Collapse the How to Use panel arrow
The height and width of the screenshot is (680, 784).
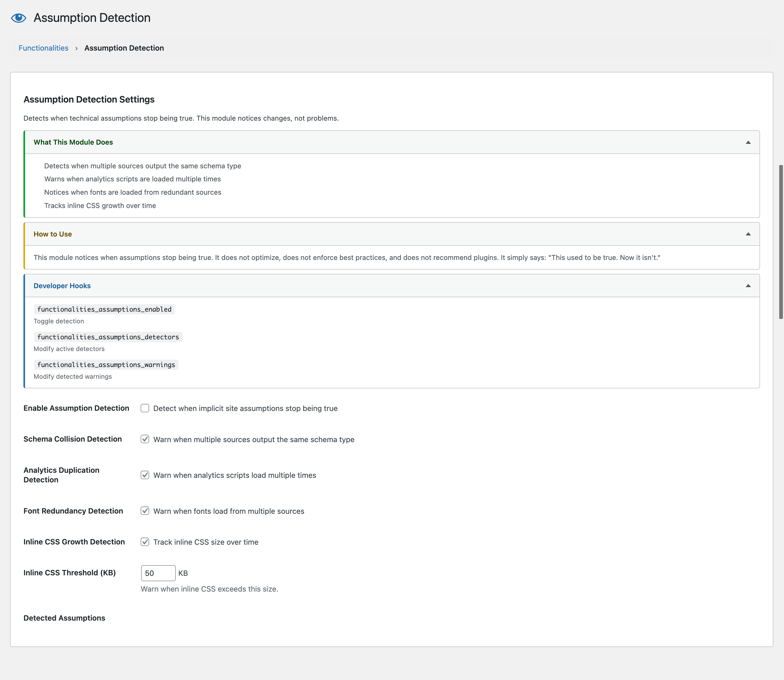point(748,234)
